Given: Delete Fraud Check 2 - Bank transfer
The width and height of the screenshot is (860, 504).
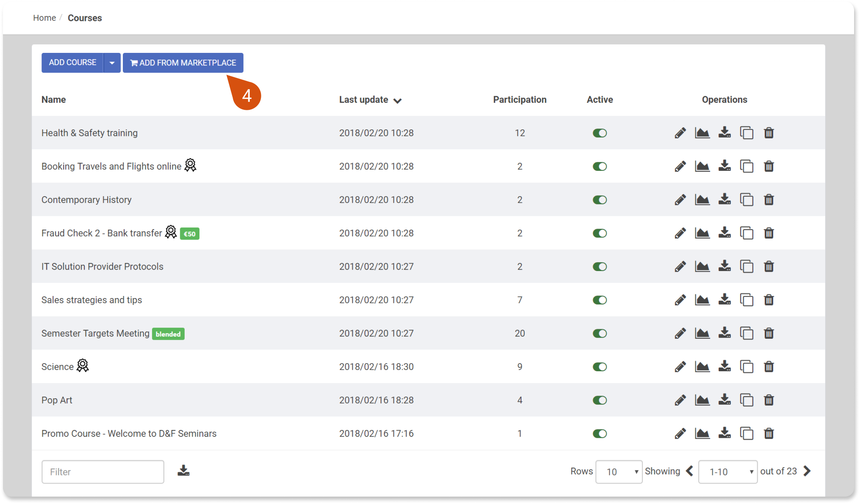Looking at the screenshot, I should click(769, 233).
